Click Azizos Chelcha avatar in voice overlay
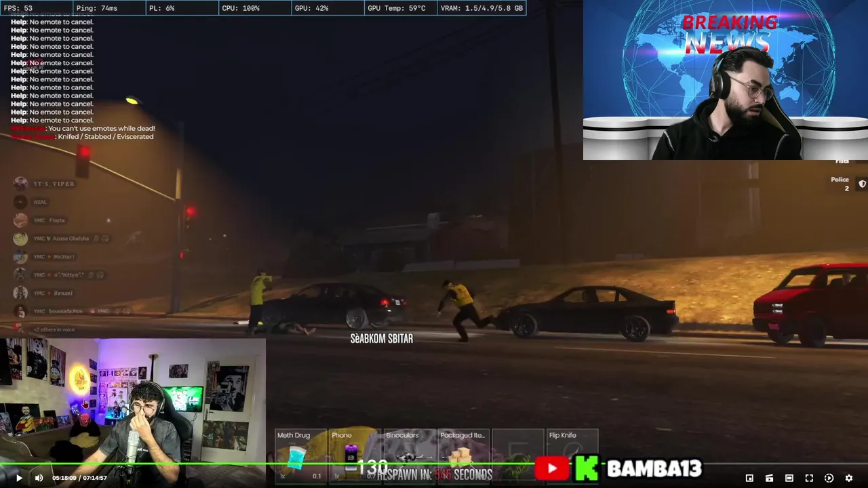Image resolution: width=868 pixels, height=488 pixels. (x=20, y=239)
